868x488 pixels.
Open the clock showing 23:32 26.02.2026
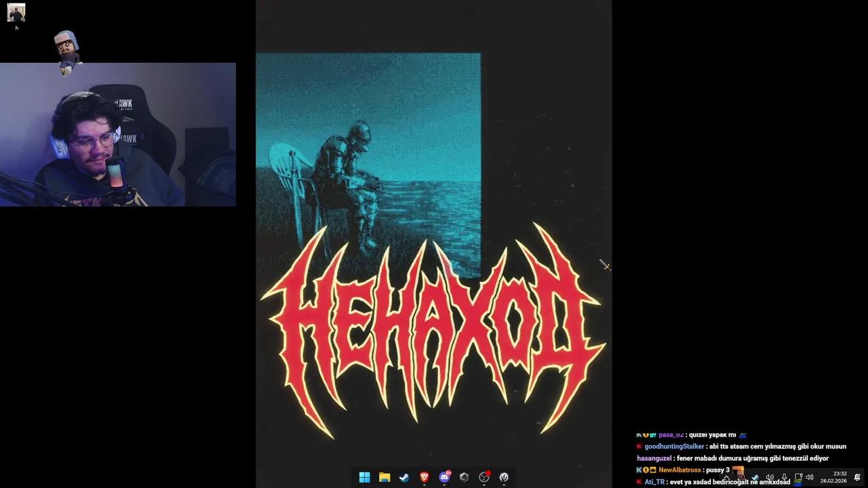[x=833, y=477]
